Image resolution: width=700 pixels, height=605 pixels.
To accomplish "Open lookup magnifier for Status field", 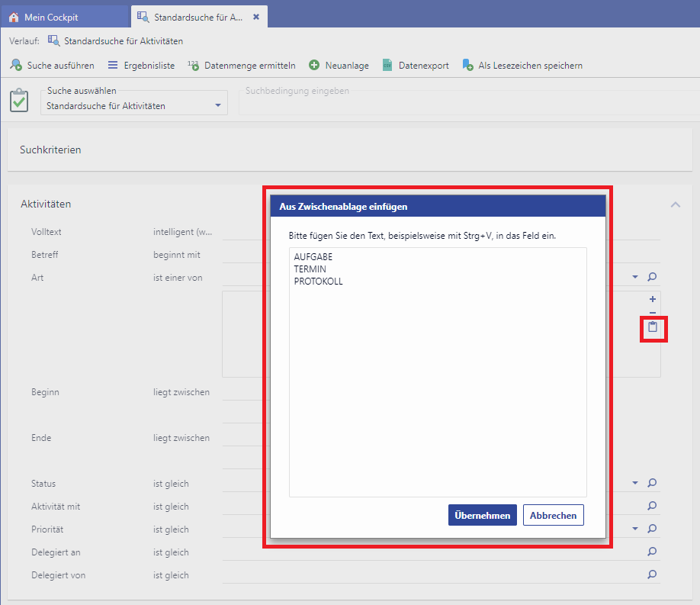I will coord(652,483).
